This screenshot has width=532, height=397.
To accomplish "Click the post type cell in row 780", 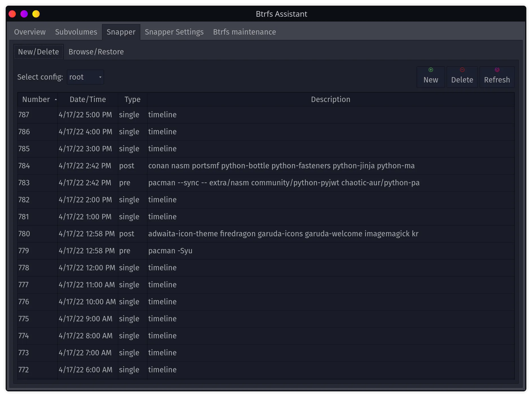I will 133,234.
